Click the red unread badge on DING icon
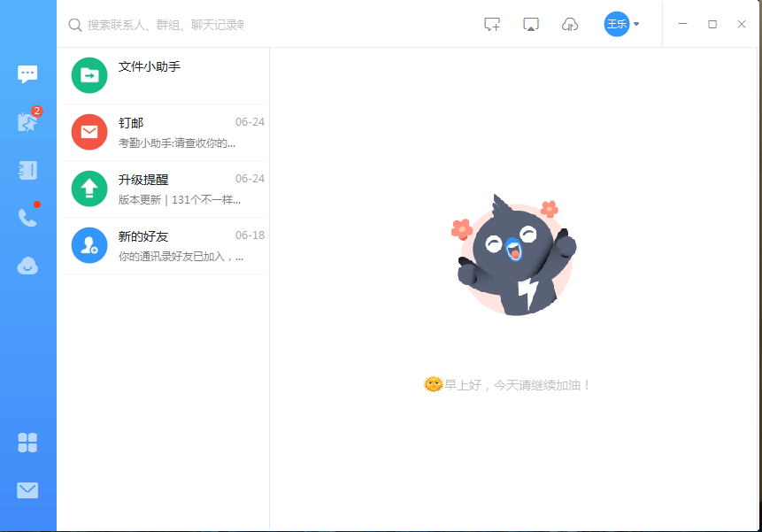The image size is (762, 532). [x=37, y=112]
